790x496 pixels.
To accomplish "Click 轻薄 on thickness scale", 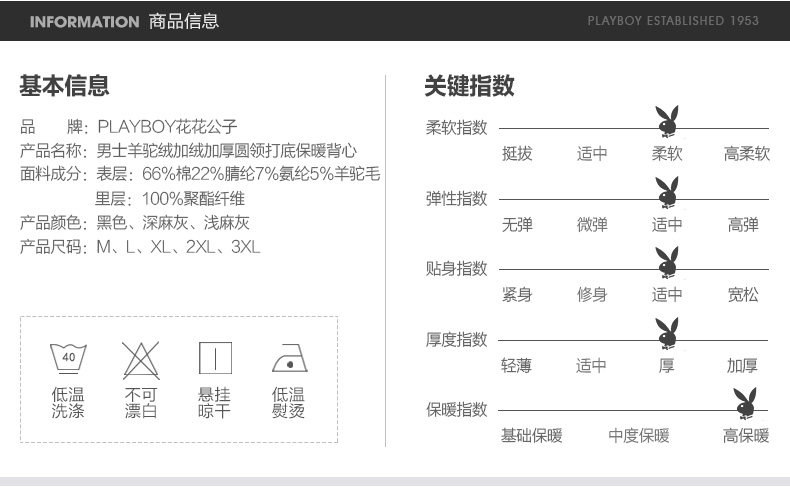I will pos(516,365).
